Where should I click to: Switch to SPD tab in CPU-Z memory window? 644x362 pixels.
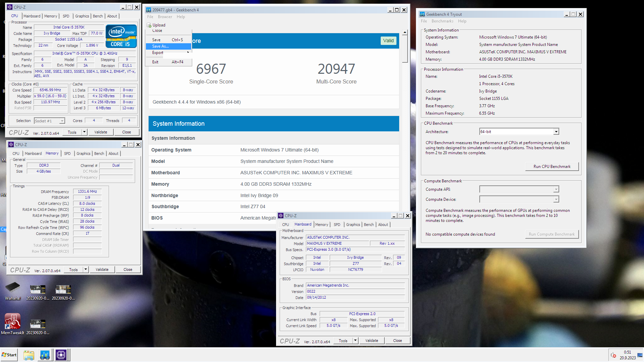[67, 154]
